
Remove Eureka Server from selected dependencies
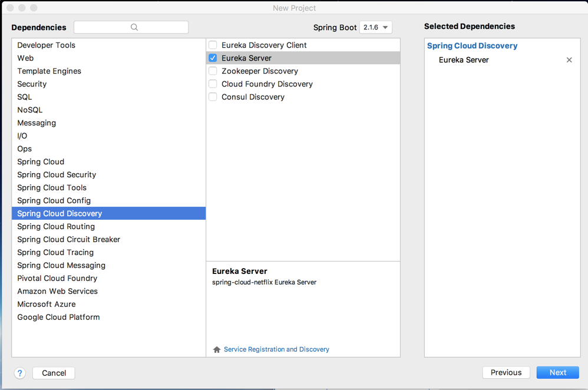pos(569,60)
